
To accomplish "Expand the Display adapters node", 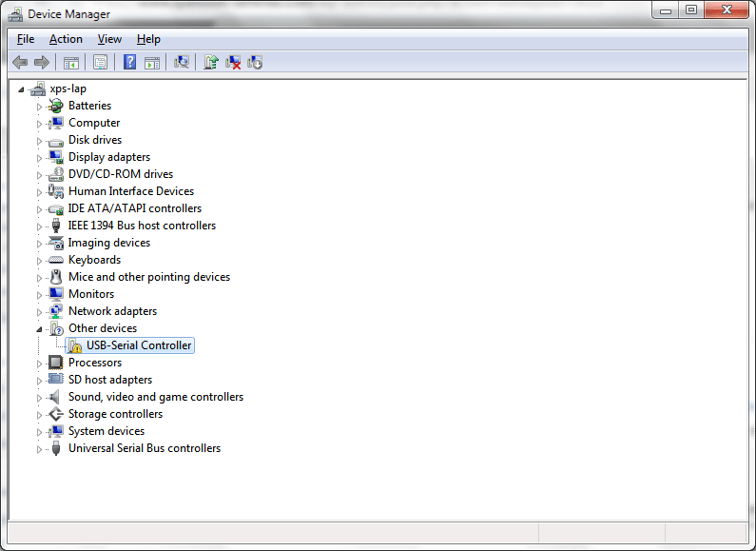I will coord(39,158).
